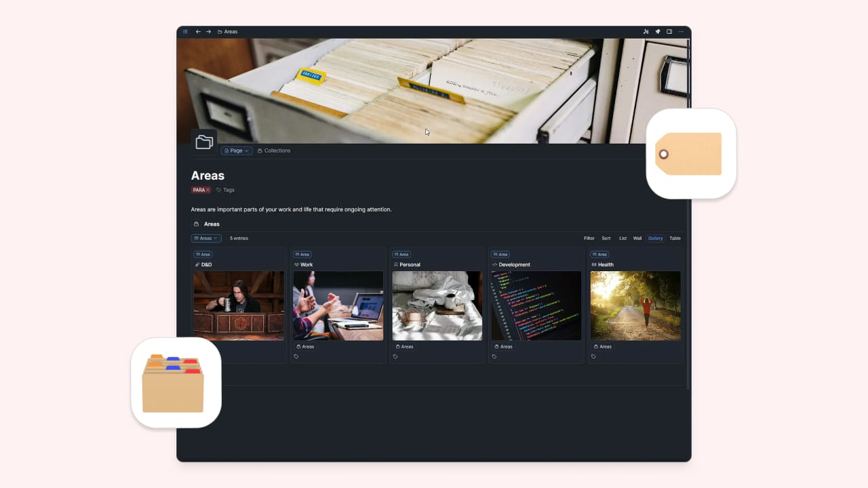Expand the Page type dropdown
This screenshot has width=868, height=488.
pos(237,150)
